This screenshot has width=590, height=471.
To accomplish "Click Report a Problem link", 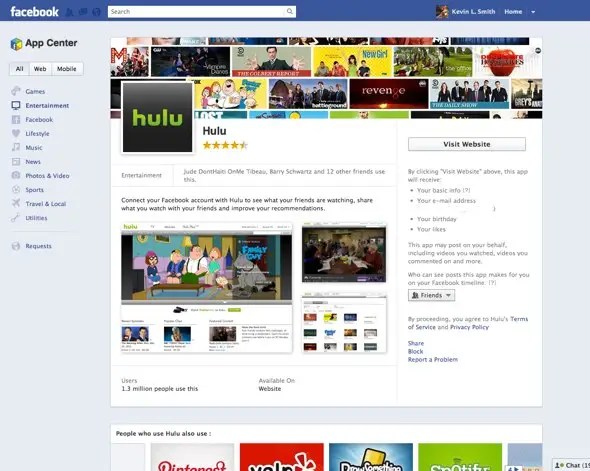I will (433, 360).
